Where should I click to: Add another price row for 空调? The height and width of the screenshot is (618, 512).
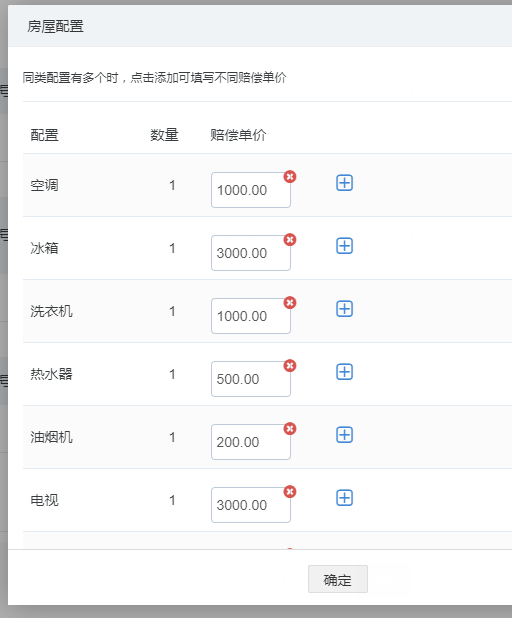point(344,183)
